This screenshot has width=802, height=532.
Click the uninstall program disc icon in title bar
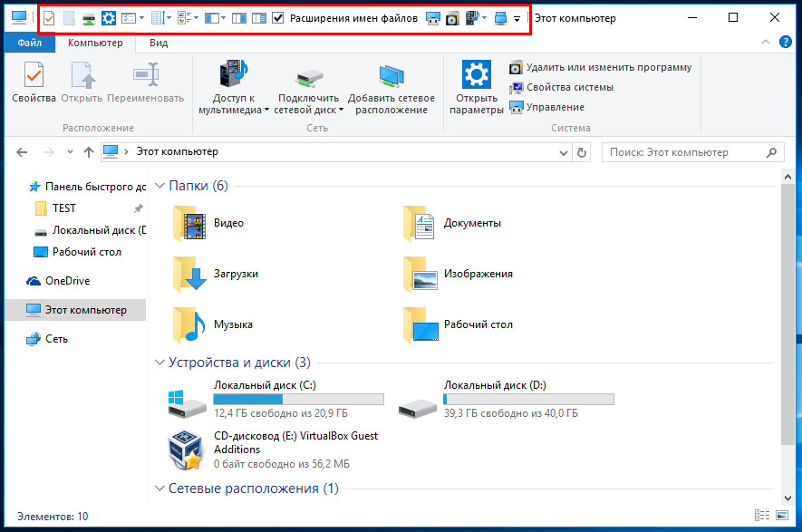point(452,19)
